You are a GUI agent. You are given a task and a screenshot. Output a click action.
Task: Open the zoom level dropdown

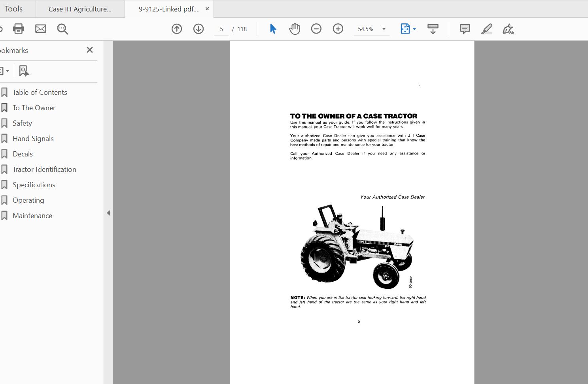(x=383, y=28)
